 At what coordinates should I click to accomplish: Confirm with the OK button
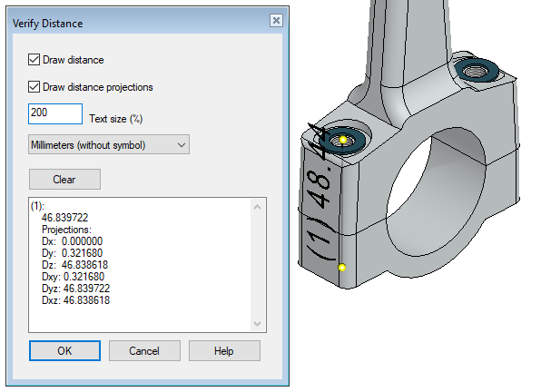64,351
